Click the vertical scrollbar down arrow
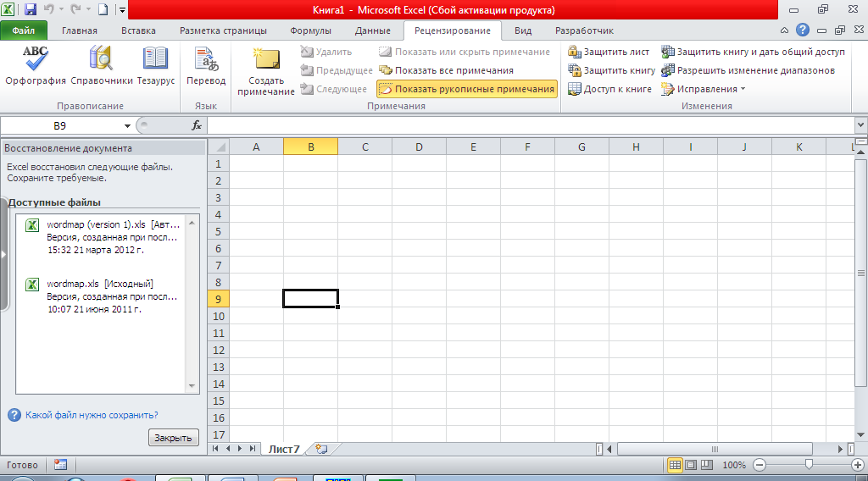 (x=861, y=435)
